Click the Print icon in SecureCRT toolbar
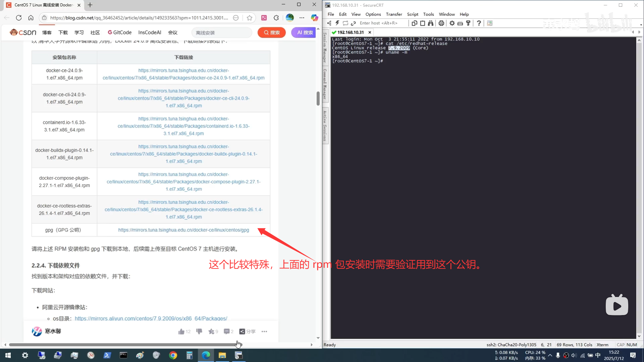Screen dimensions: 644x362 441,23
